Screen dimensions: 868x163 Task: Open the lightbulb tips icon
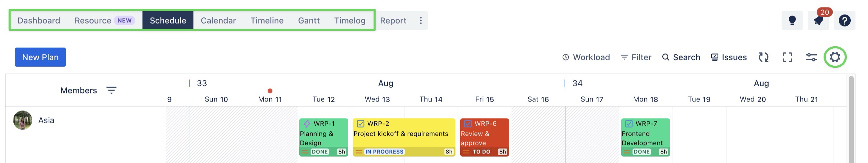pos(792,21)
